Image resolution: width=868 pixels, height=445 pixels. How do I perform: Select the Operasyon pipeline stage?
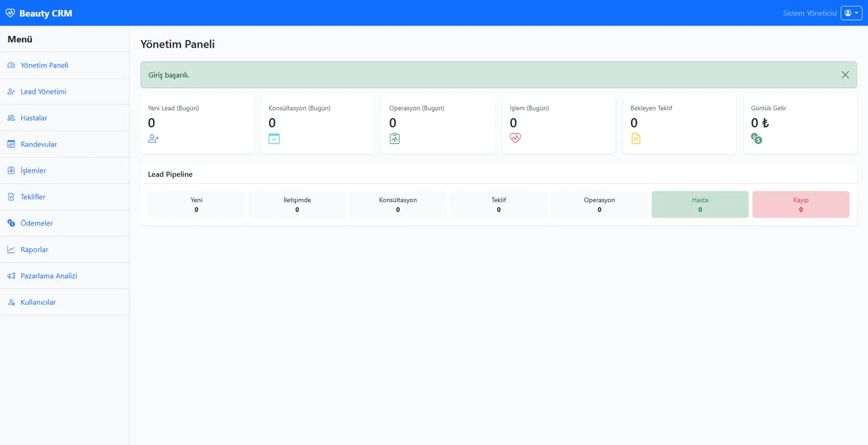pos(599,204)
